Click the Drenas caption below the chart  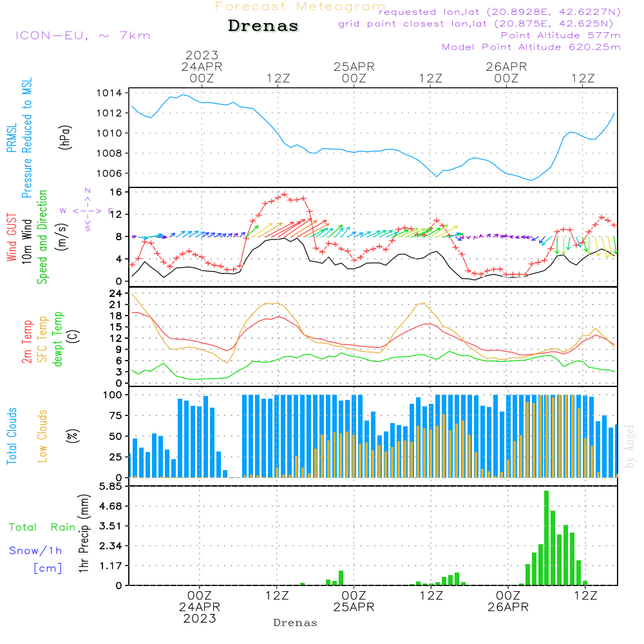(x=296, y=623)
